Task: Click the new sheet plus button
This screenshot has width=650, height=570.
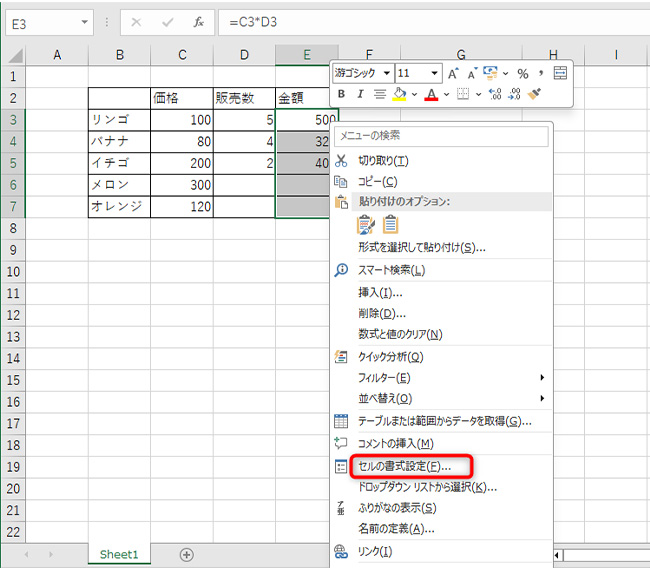Action: [186, 554]
